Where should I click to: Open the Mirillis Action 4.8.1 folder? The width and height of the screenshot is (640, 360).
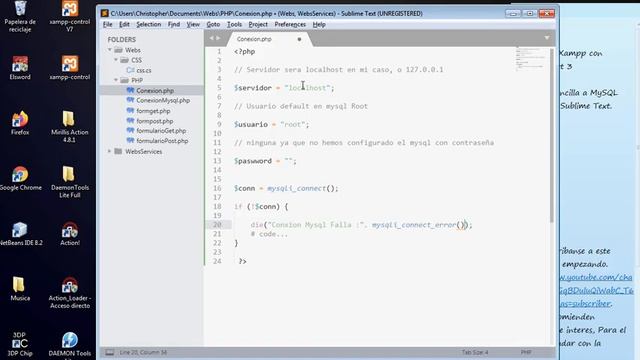pyautogui.click(x=69, y=127)
